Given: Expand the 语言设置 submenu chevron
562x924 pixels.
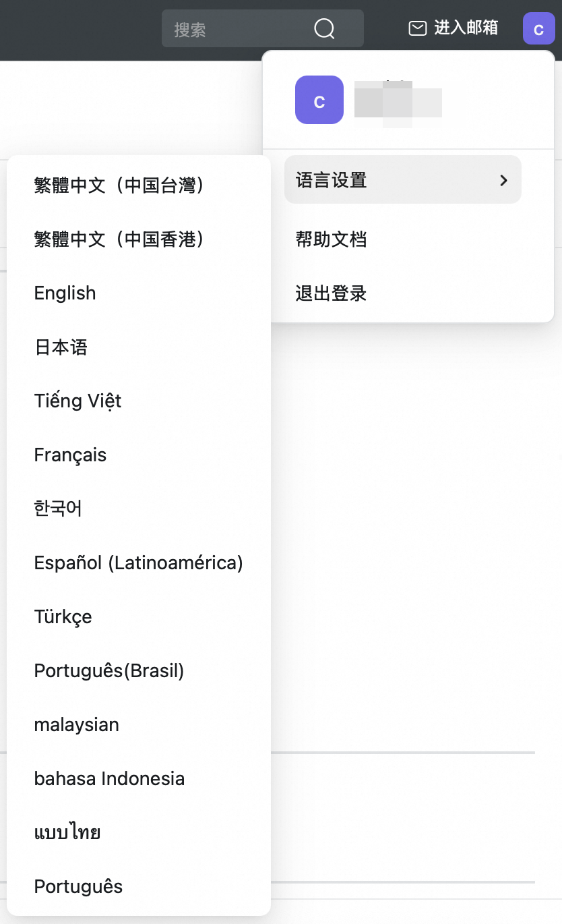Looking at the screenshot, I should [x=503, y=180].
